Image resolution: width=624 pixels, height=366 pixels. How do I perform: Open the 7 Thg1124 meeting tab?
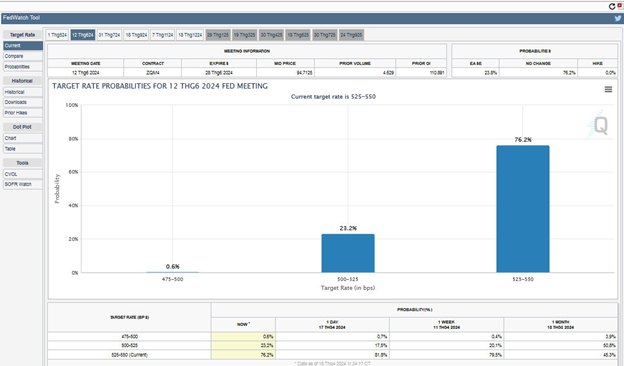pos(162,35)
